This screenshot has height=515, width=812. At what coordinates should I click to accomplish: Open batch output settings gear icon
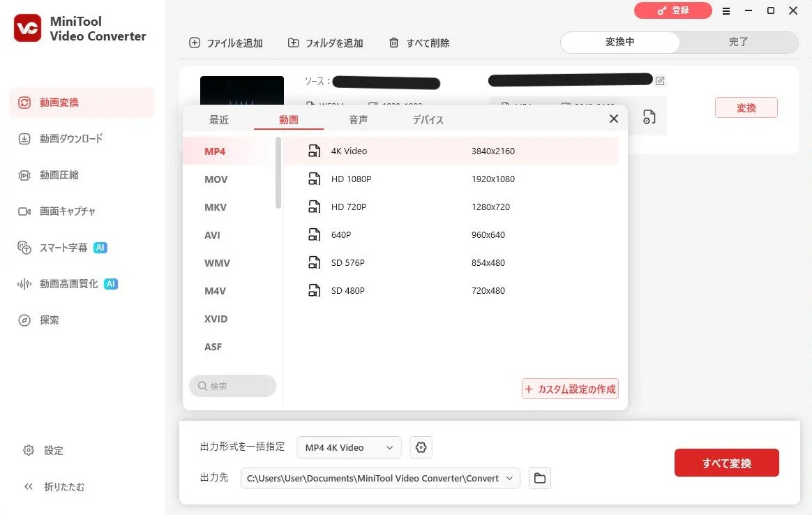(x=421, y=447)
